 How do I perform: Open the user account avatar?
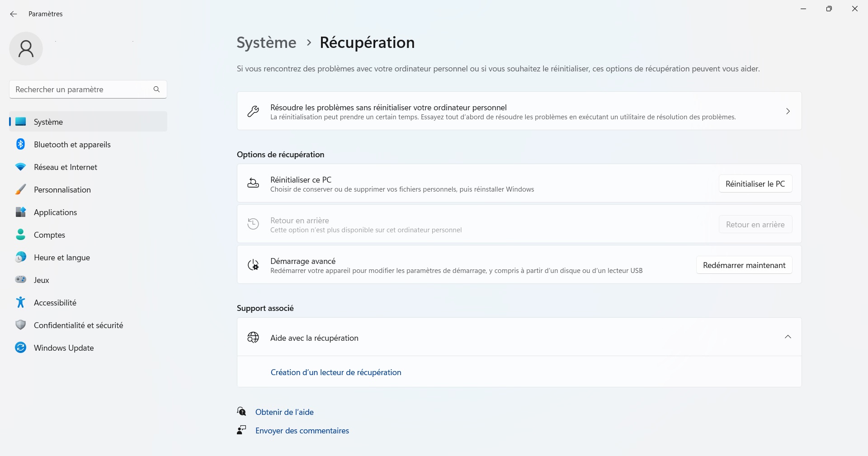pyautogui.click(x=26, y=48)
